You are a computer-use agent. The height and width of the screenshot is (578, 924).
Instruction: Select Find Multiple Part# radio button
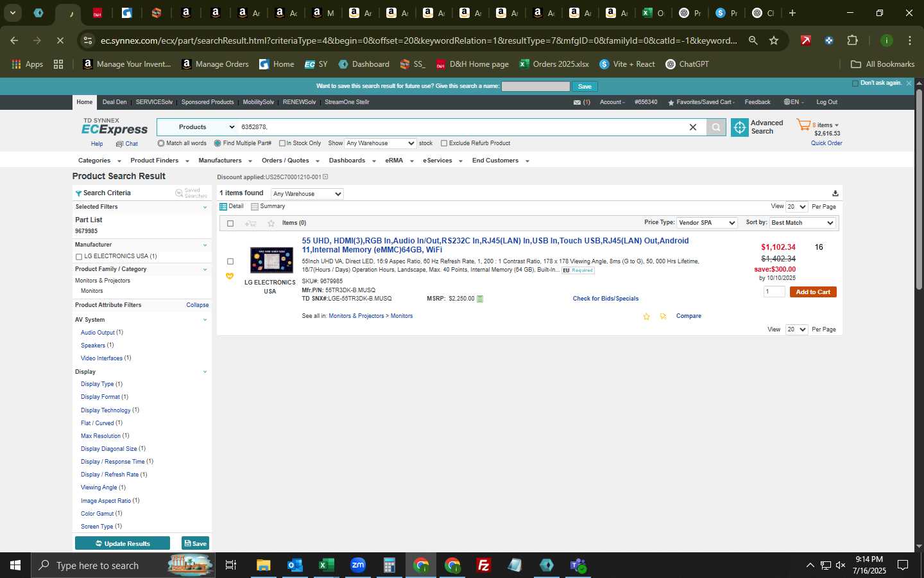tap(218, 143)
